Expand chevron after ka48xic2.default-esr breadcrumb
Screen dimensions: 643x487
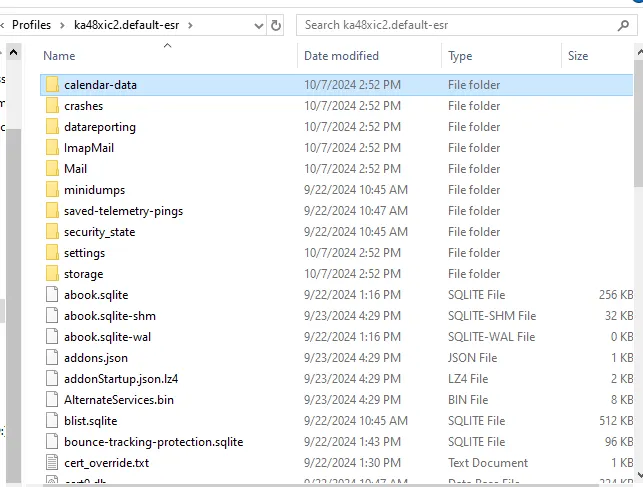[190, 25]
